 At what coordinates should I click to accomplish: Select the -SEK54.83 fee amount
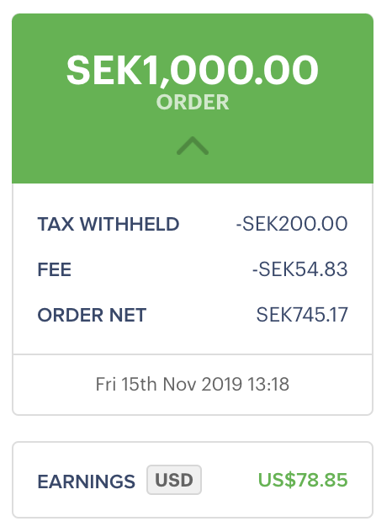click(299, 269)
